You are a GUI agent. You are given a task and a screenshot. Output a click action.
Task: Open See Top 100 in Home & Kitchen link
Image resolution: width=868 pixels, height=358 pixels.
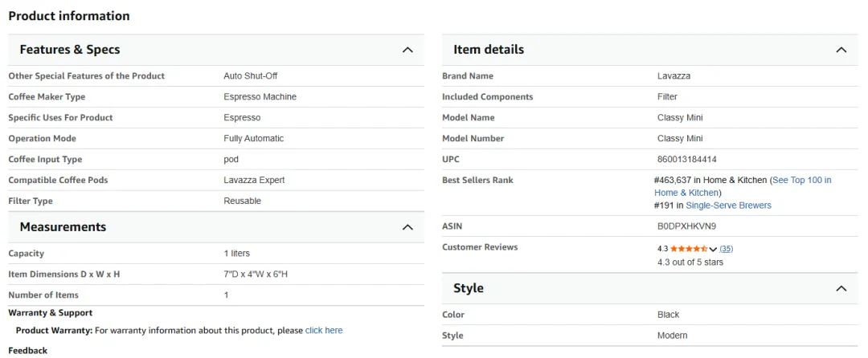(x=743, y=186)
